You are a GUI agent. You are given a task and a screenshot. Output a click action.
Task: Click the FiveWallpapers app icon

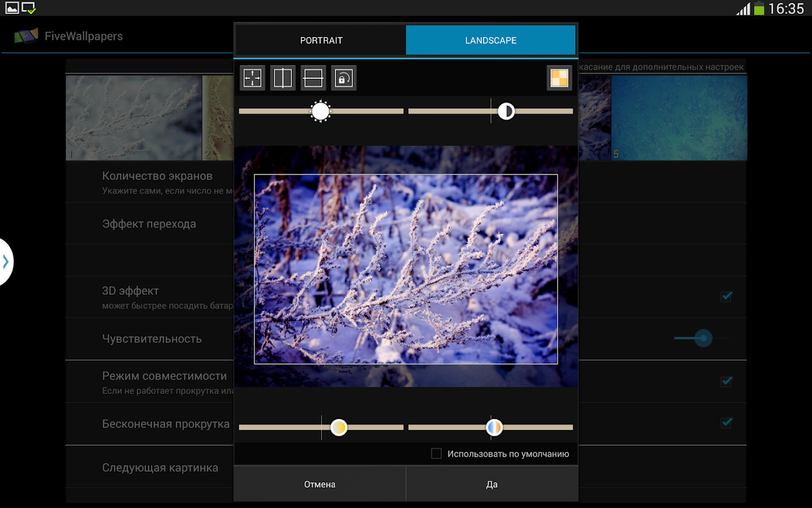click(x=26, y=36)
